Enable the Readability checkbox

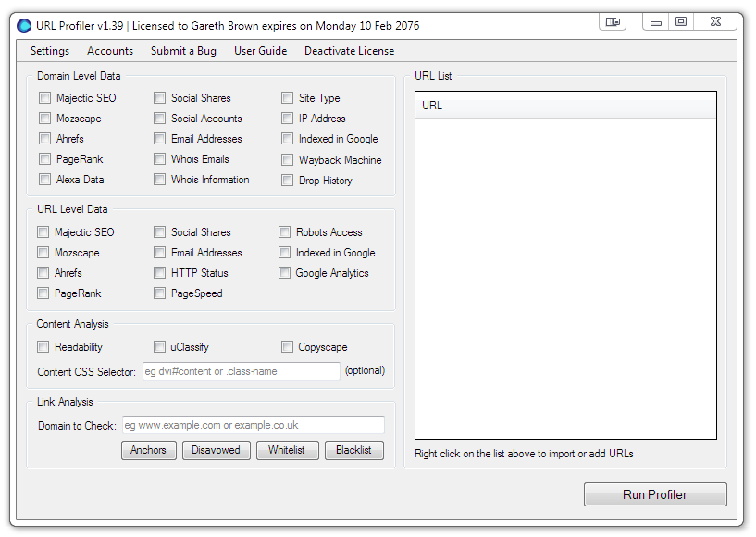(43, 346)
